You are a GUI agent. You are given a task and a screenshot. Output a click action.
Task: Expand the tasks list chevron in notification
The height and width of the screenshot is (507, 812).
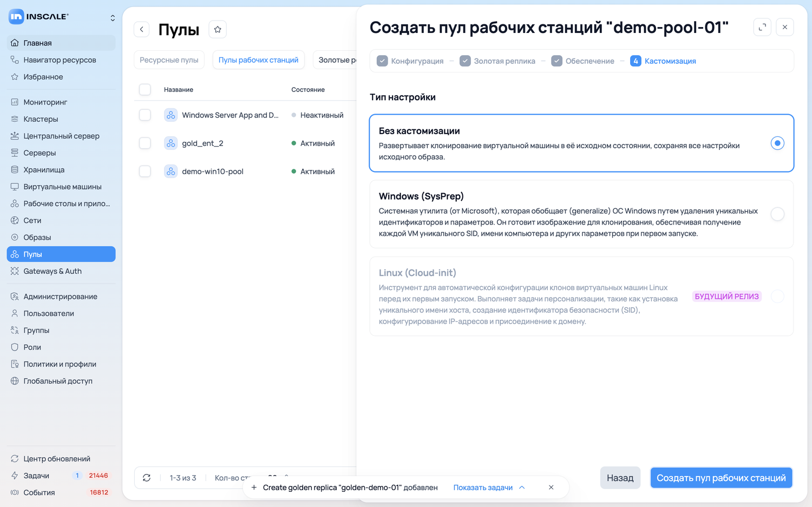(522, 488)
